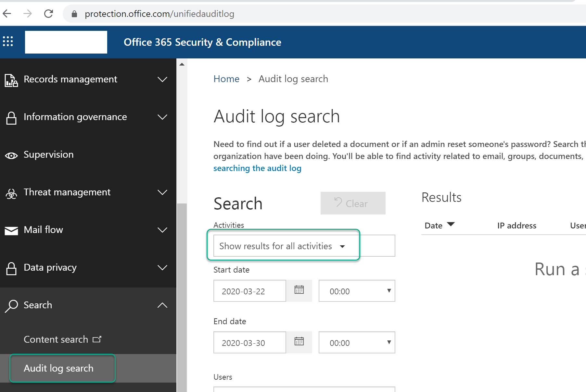Open the app launcher waffle icon
This screenshot has height=392, width=586.
click(8, 41)
